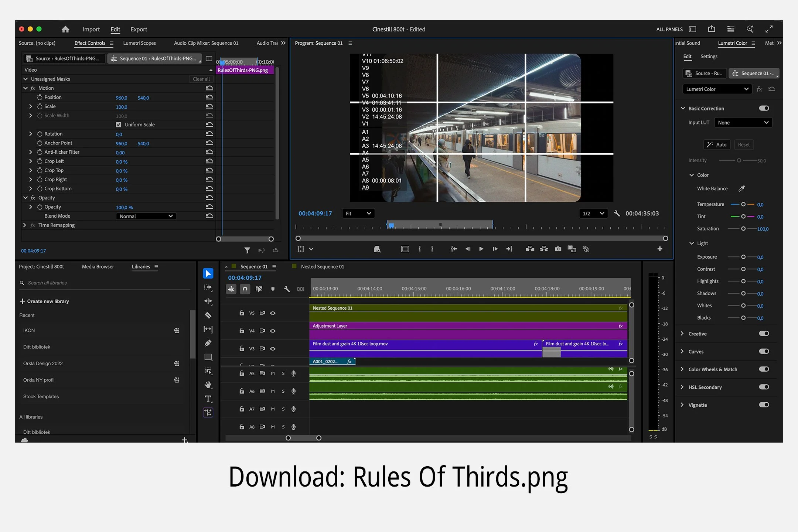Image resolution: width=798 pixels, height=532 pixels.
Task: Click the White Balance eyedropper
Action: point(741,188)
